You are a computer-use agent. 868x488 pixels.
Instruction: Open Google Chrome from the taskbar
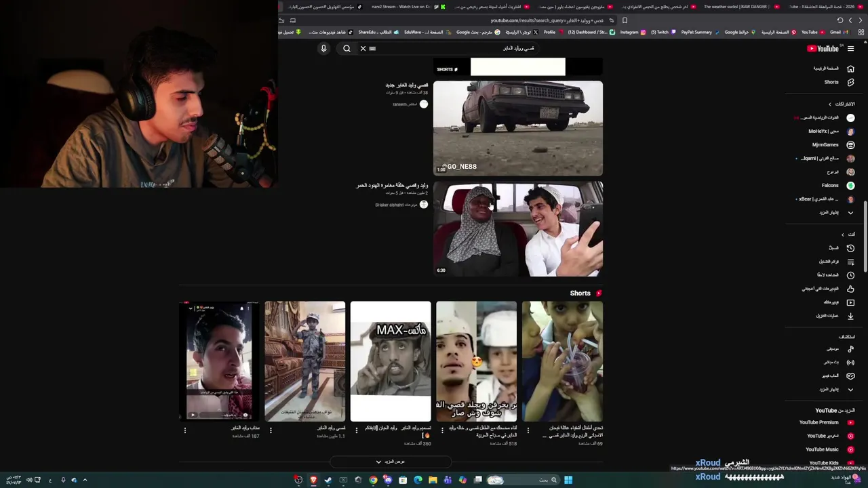pos(373,480)
